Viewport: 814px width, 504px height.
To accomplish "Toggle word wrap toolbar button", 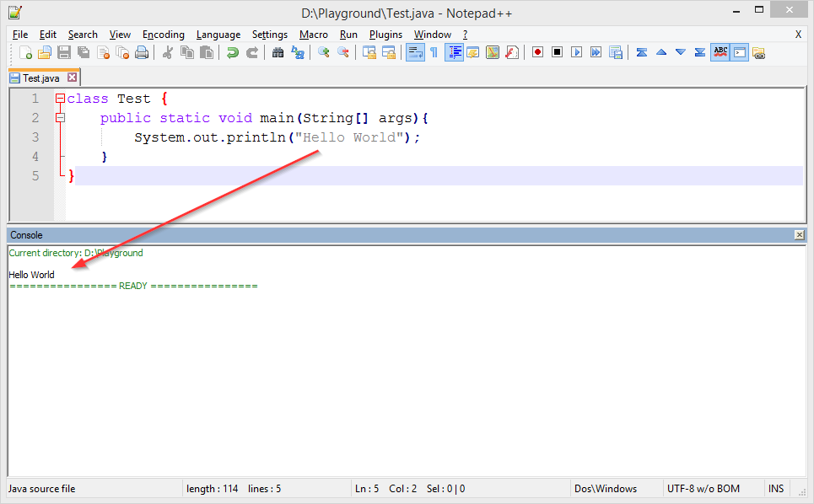I will (x=415, y=52).
